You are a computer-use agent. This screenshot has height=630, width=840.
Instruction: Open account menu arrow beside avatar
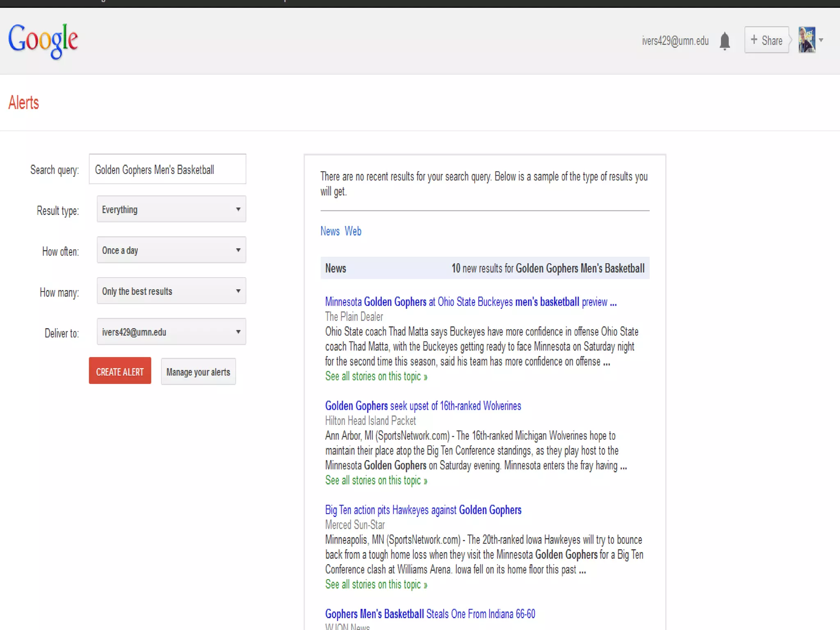[x=821, y=40]
